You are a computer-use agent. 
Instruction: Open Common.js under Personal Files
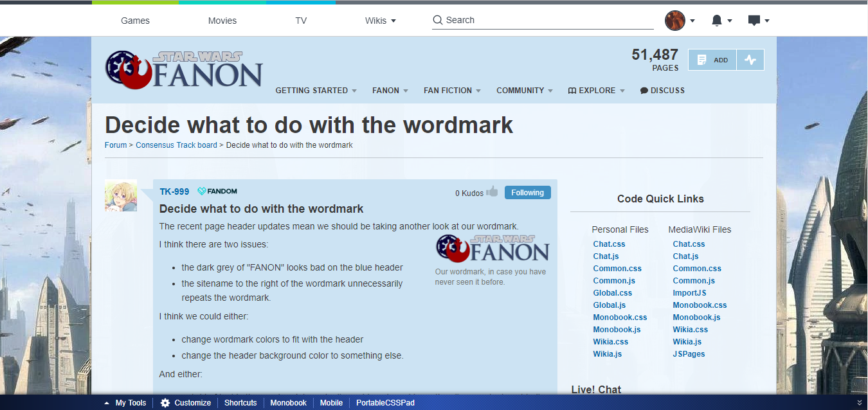614,281
